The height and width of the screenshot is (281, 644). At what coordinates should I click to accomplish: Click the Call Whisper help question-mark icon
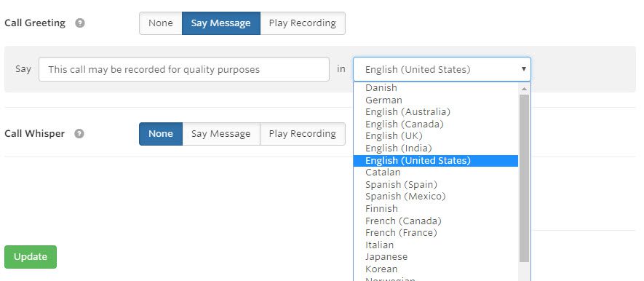coord(79,134)
